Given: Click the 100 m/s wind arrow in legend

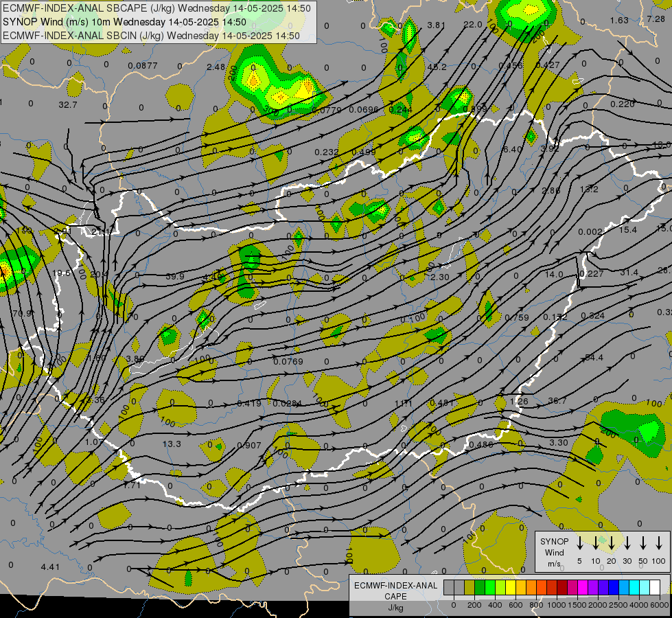Looking at the screenshot, I should (x=659, y=543).
